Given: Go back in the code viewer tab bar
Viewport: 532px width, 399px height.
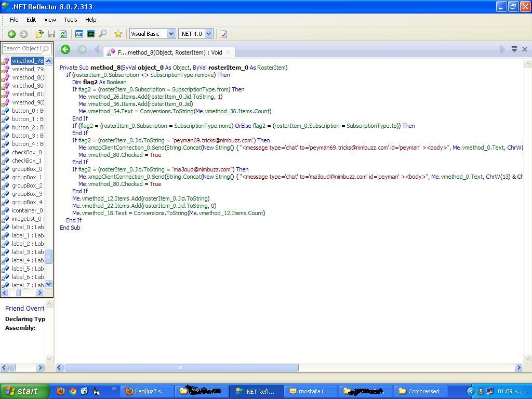Looking at the screenshot, I should click(x=65, y=49).
